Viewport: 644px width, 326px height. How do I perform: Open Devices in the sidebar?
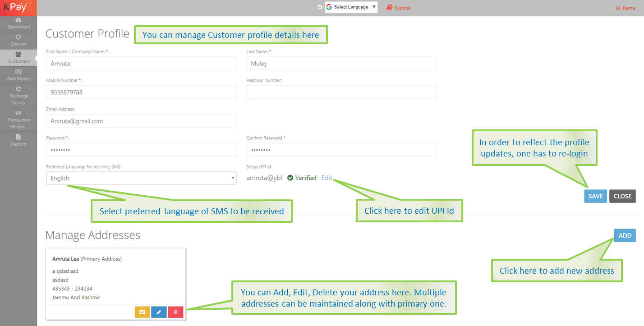point(18,41)
